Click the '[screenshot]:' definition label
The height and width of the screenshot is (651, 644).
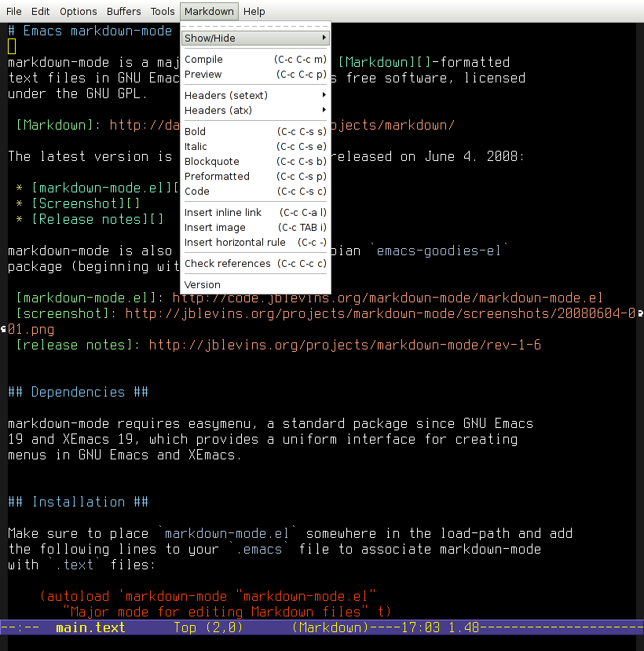(x=67, y=313)
